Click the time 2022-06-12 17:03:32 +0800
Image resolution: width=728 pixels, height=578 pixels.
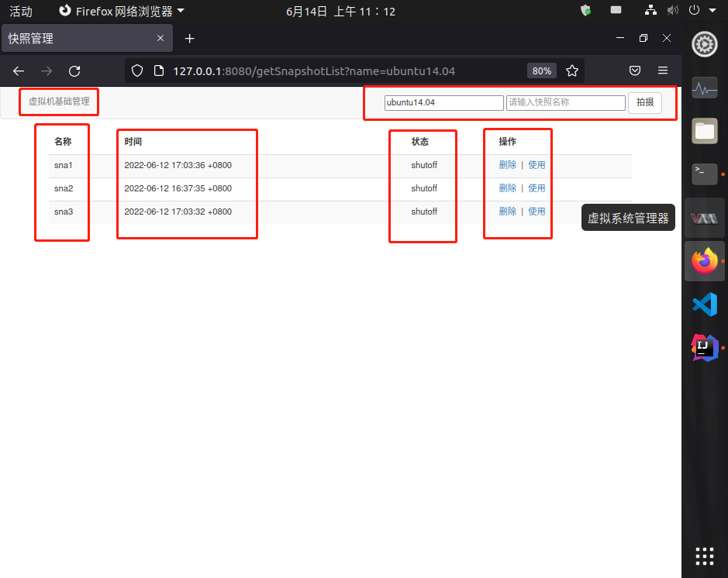tap(178, 212)
